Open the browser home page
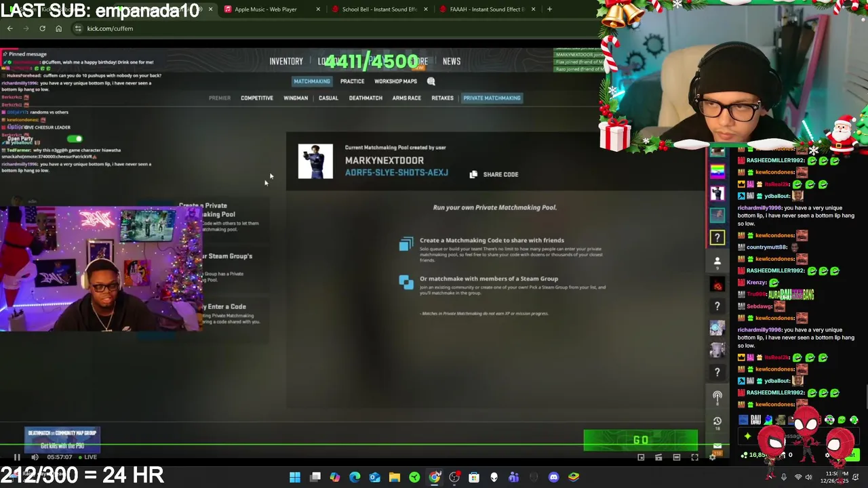Viewport: 868px width, 488px height. (58, 28)
